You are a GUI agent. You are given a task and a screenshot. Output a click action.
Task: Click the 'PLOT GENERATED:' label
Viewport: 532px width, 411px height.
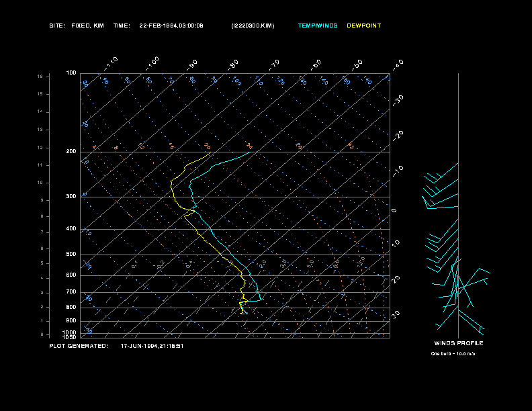(x=79, y=346)
